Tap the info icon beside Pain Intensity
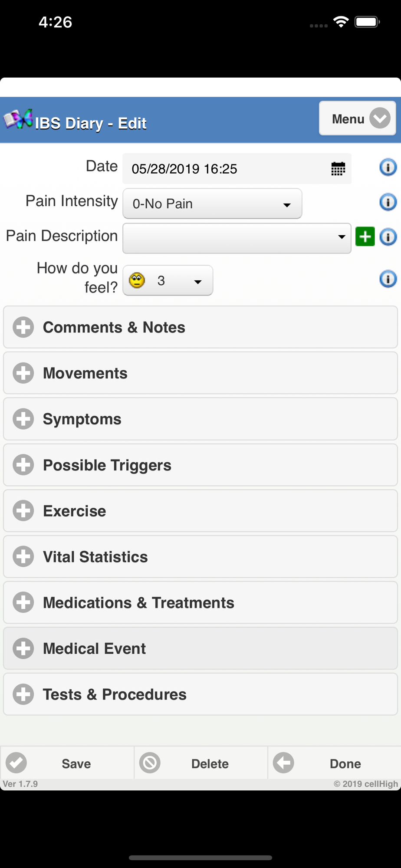This screenshot has height=868, width=401. [388, 202]
